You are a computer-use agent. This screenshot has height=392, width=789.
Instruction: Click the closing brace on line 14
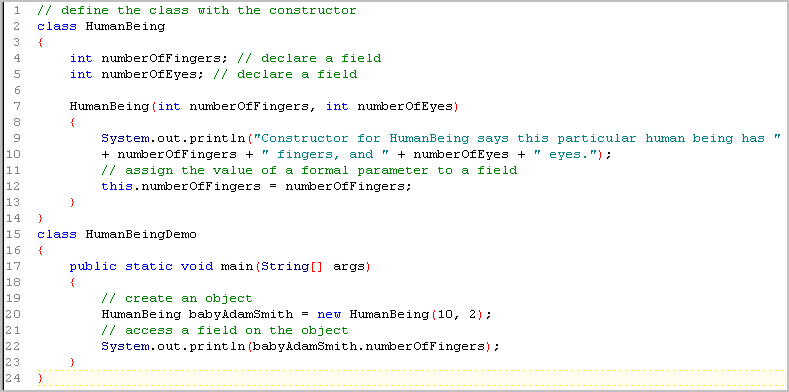pos(40,218)
